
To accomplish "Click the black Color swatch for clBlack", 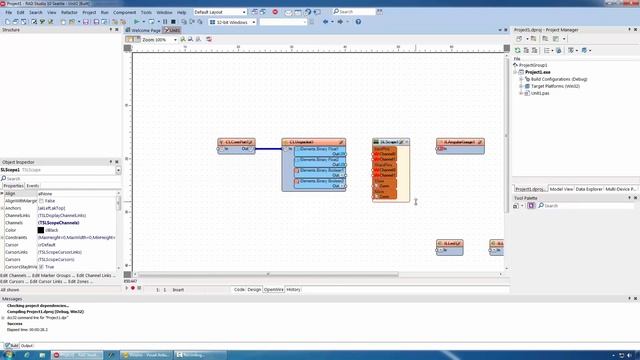I will pyautogui.click(x=41, y=230).
